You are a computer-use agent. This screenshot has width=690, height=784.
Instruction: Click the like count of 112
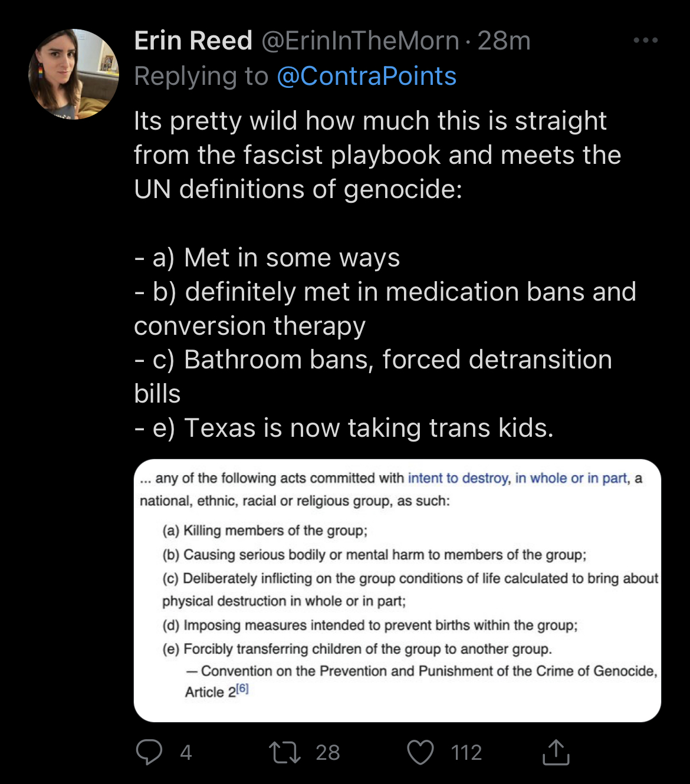(x=466, y=753)
